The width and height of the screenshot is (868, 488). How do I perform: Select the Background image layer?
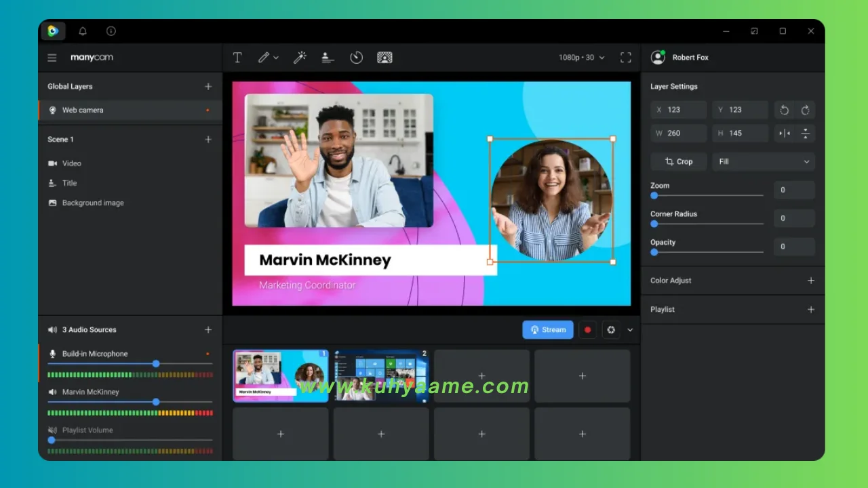coord(130,203)
